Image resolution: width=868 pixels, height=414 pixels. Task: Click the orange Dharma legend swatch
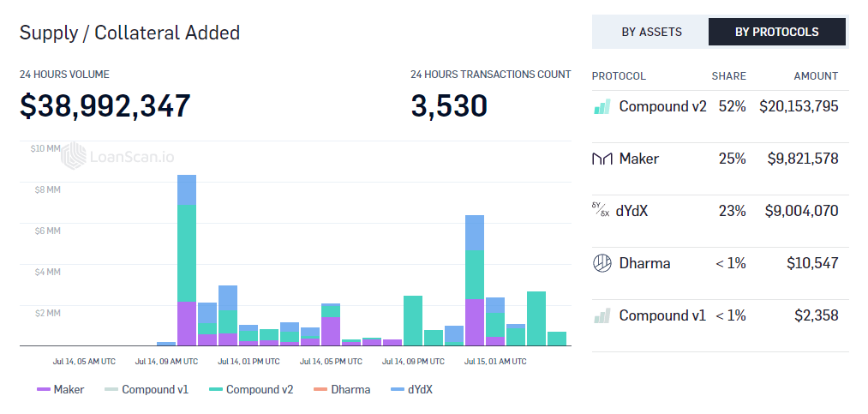[x=320, y=390]
